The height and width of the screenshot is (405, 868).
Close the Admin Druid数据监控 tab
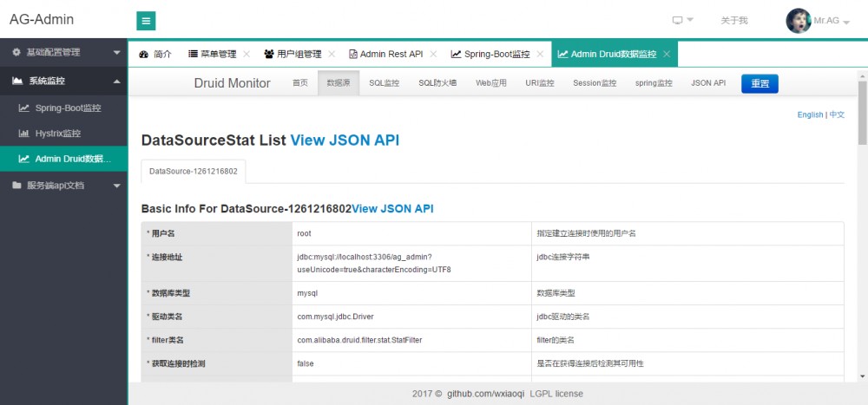click(x=667, y=55)
